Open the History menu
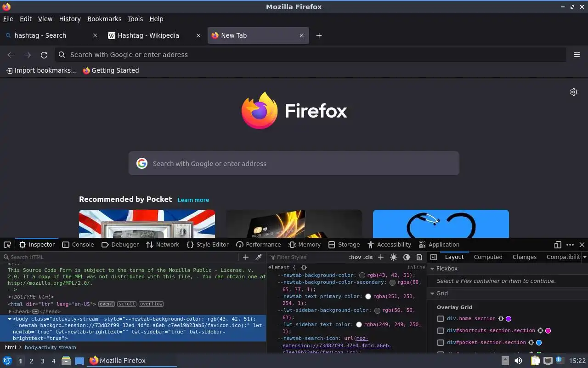 click(70, 19)
